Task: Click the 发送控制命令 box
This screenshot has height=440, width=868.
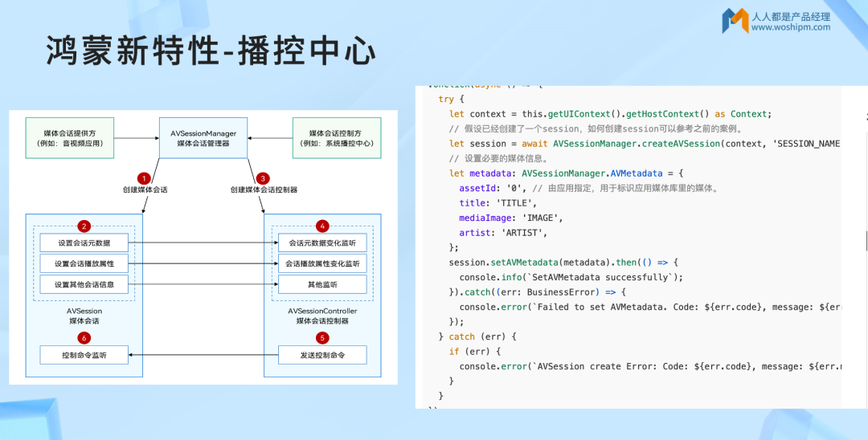Action: coord(322,355)
